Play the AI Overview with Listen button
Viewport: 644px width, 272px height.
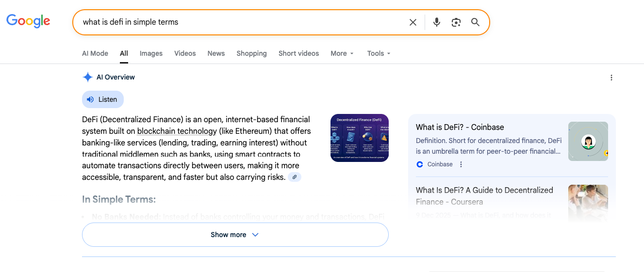point(103,99)
